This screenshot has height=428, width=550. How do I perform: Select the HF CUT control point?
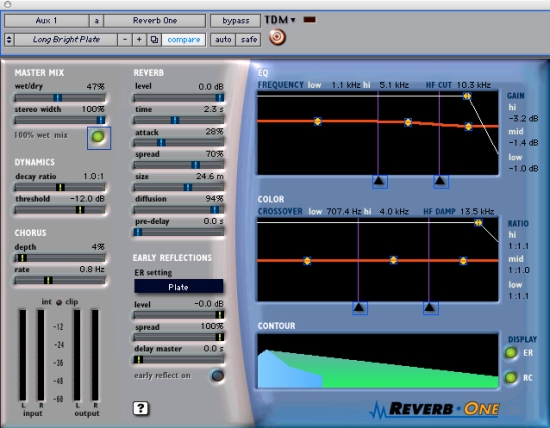pyautogui.click(x=467, y=96)
